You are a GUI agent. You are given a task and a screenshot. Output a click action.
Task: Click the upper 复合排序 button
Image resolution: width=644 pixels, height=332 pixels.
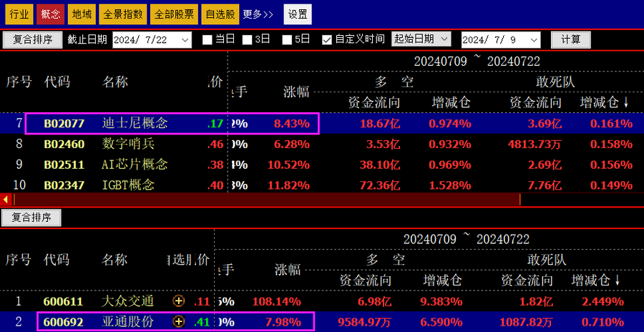tap(33, 40)
